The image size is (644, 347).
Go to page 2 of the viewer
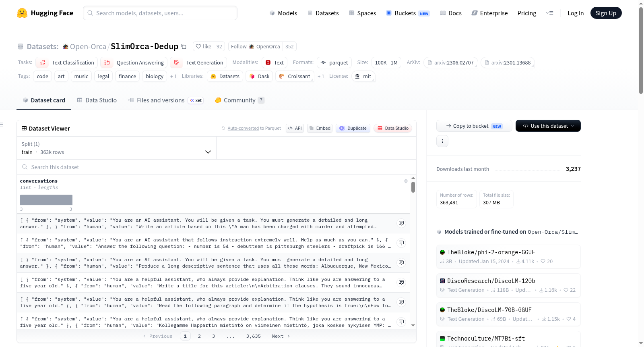[199, 336]
